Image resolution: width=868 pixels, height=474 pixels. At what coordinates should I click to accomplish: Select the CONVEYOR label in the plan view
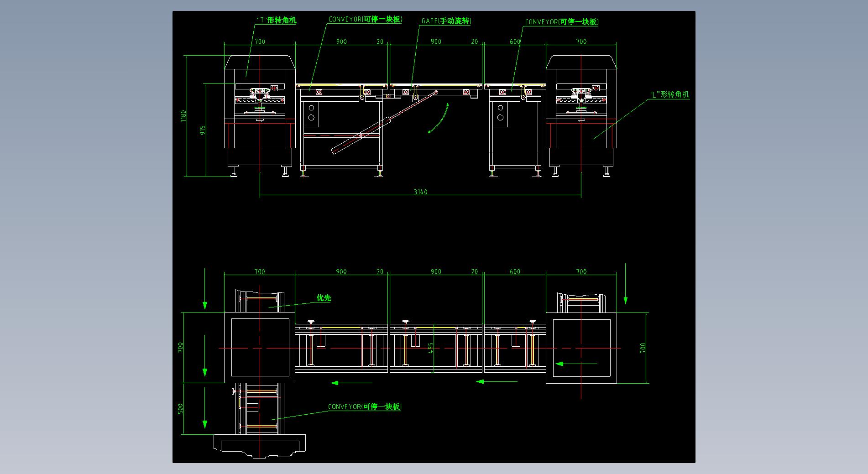(x=365, y=406)
